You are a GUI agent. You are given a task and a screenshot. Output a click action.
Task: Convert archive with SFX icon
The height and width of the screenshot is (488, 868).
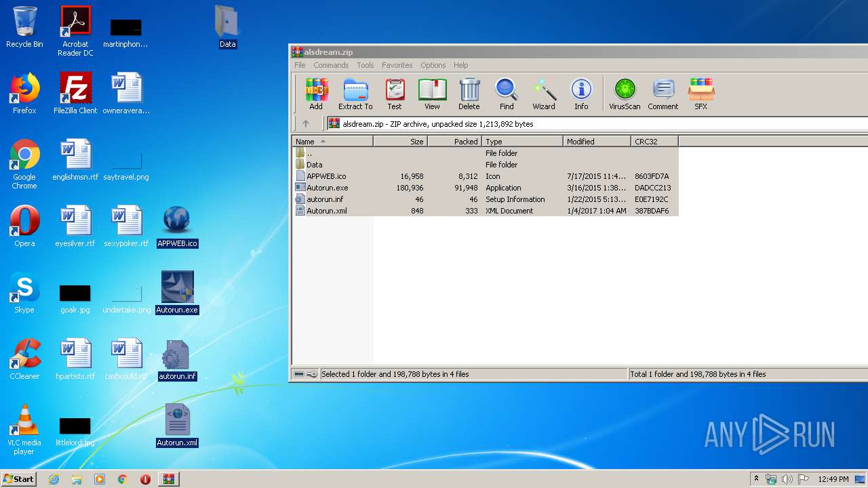pos(701,94)
